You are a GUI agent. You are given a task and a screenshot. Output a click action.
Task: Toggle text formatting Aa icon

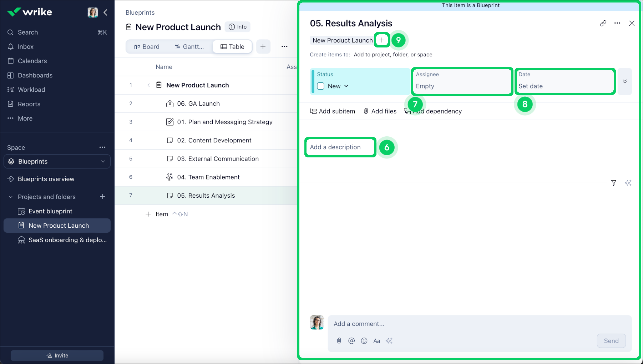[376, 341]
